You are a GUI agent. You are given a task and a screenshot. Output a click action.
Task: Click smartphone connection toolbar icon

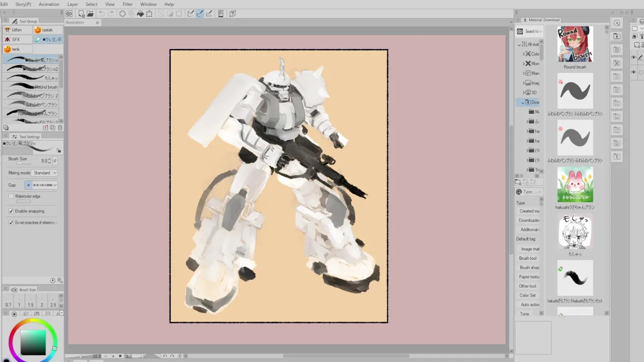[x=221, y=14]
